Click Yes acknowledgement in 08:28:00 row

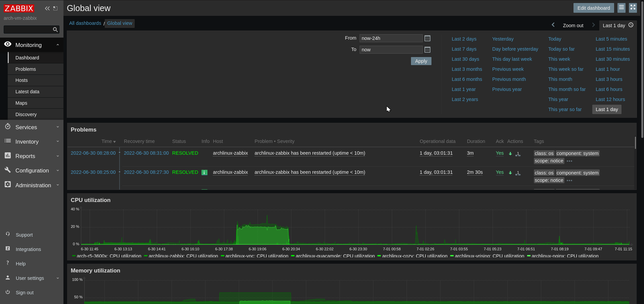500,153
